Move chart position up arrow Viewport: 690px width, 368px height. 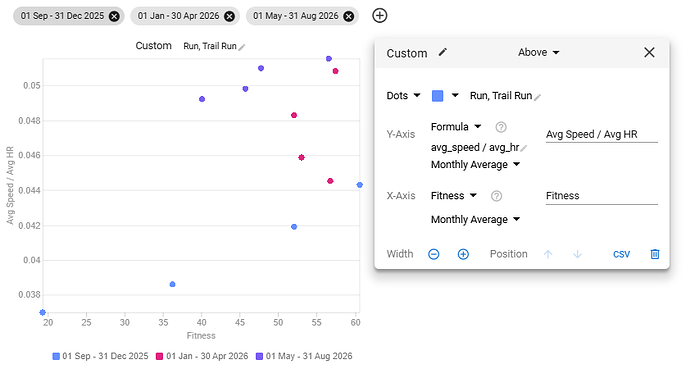[548, 254]
